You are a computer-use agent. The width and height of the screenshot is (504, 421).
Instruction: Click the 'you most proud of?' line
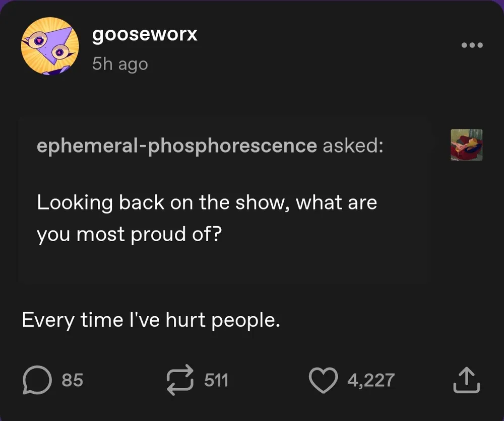(x=129, y=235)
